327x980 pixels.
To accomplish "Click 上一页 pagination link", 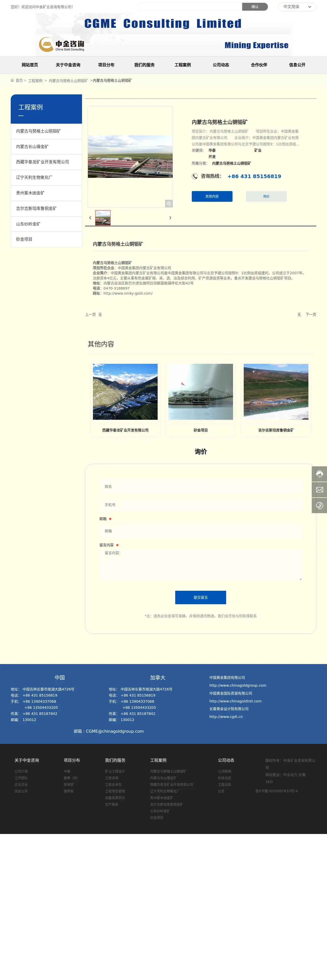I will [x=90, y=315].
